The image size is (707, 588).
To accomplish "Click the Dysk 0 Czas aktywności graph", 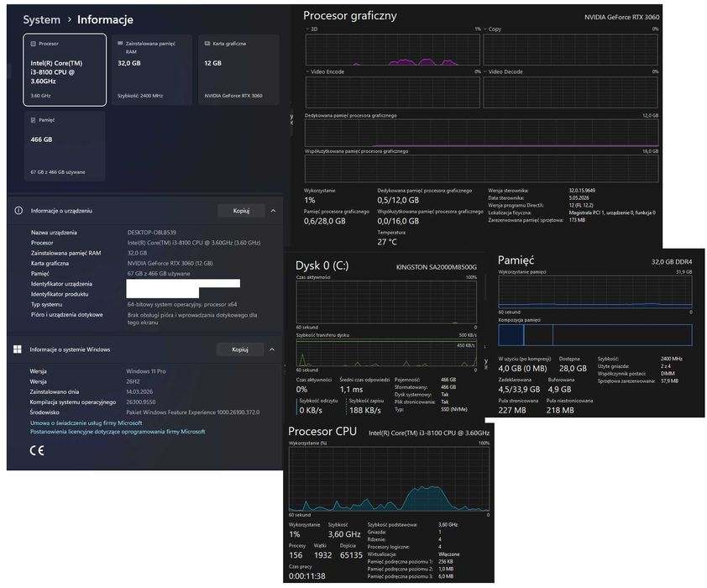I will click(x=386, y=302).
